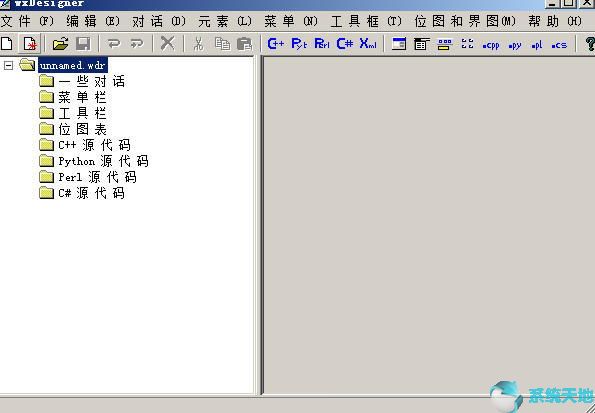Click the new-from-template icon with red star
The width and height of the screenshot is (595, 413).
tap(30, 43)
